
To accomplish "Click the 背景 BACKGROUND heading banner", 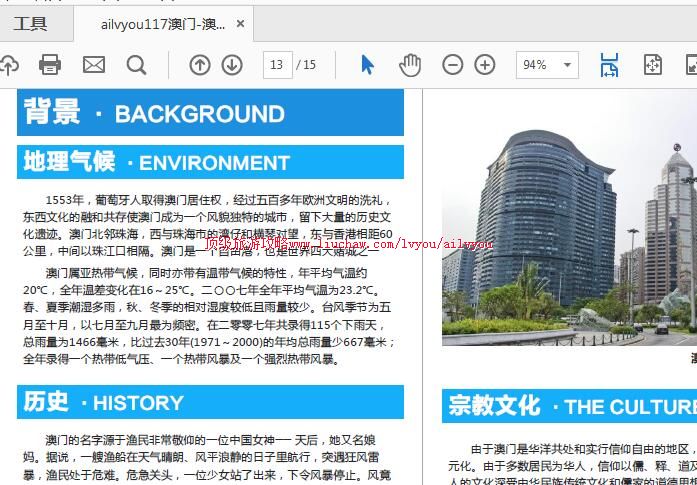I will (211, 113).
